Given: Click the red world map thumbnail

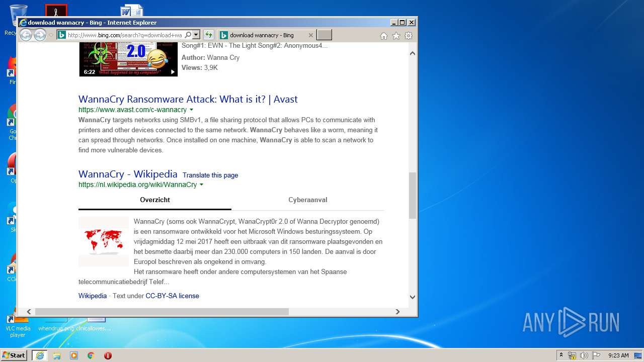Looking at the screenshot, I should [x=104, y=242].
